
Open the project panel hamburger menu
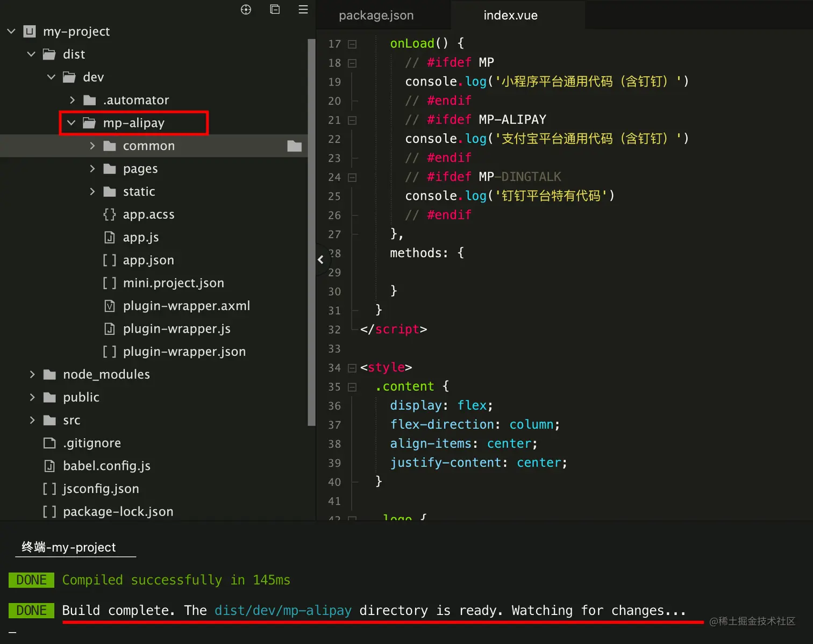pos(303,9)
